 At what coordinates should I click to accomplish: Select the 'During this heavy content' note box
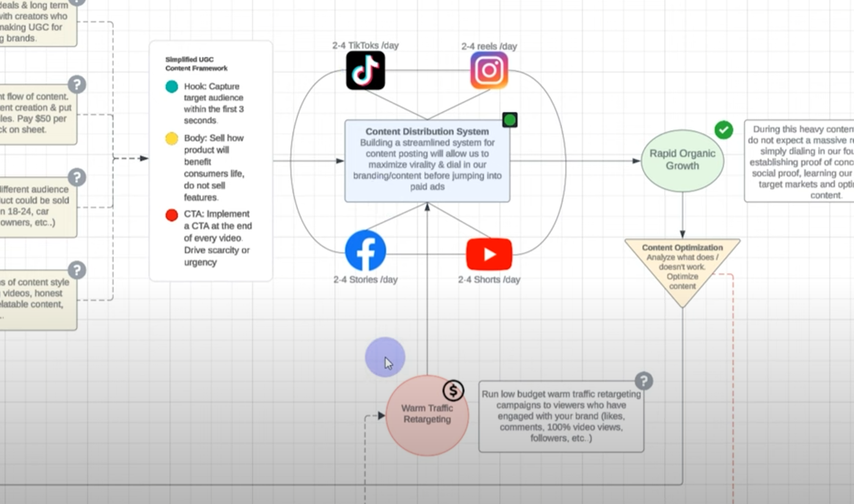[799, 161]
